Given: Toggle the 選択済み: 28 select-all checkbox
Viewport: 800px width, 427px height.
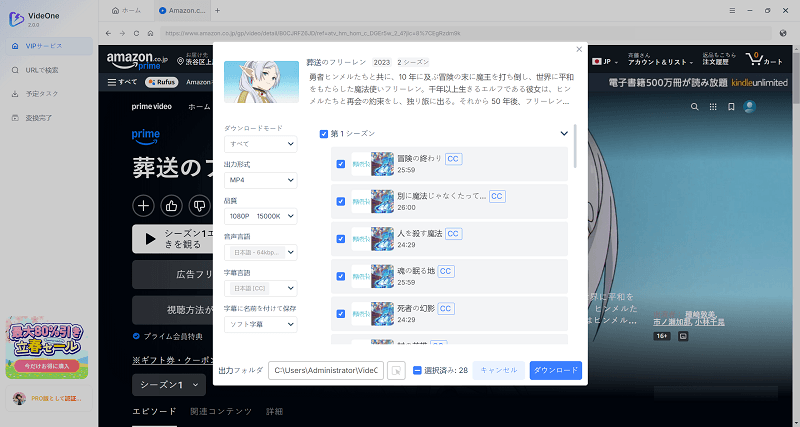Looking at the screenshot, I should pyautogui.click(x=417, y=370).
